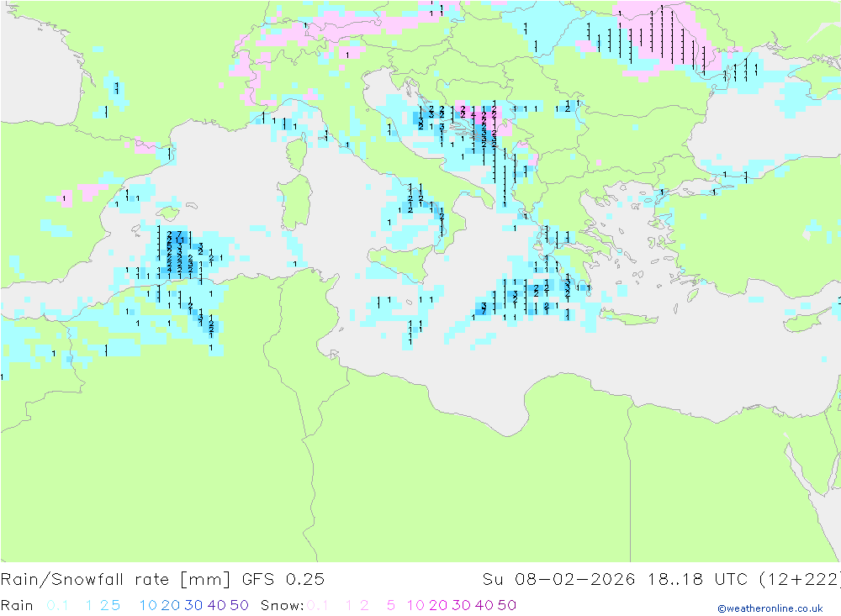This screenshot has height=616, width=841.
Task: Click the Snow legend value 0.1
Action: point(318,605)
